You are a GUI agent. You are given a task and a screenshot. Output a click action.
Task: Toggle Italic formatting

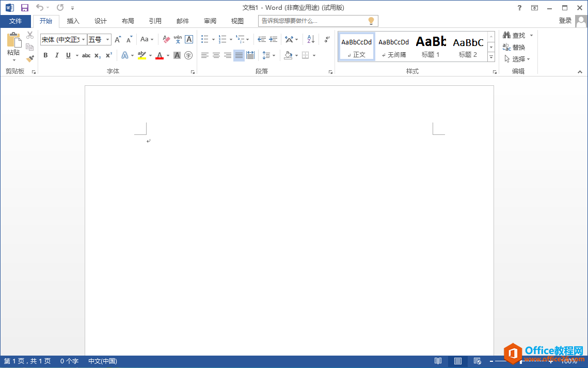coord(57,55)
